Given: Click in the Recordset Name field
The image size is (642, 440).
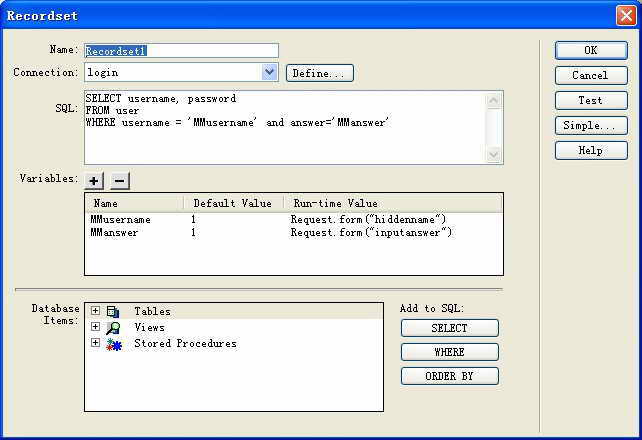Looking at the screenshot, I should [x=181, y=50].
